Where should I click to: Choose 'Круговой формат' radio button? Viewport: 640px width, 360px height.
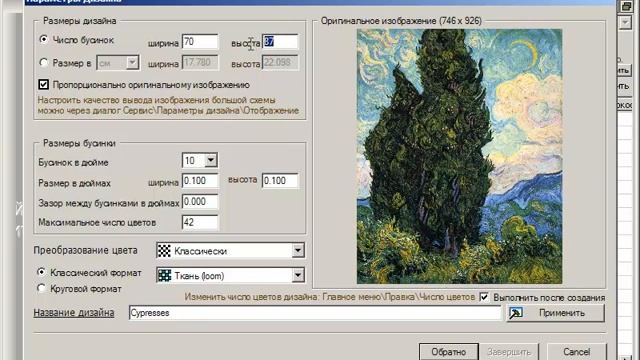click(41, 289)
